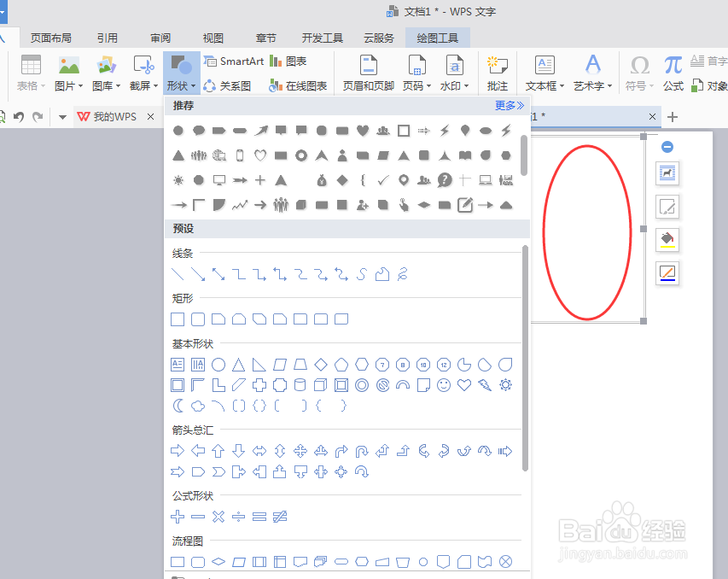
Task: Select the red ellipse on the page
Action: pyautogui.click(x=587, y=232)
